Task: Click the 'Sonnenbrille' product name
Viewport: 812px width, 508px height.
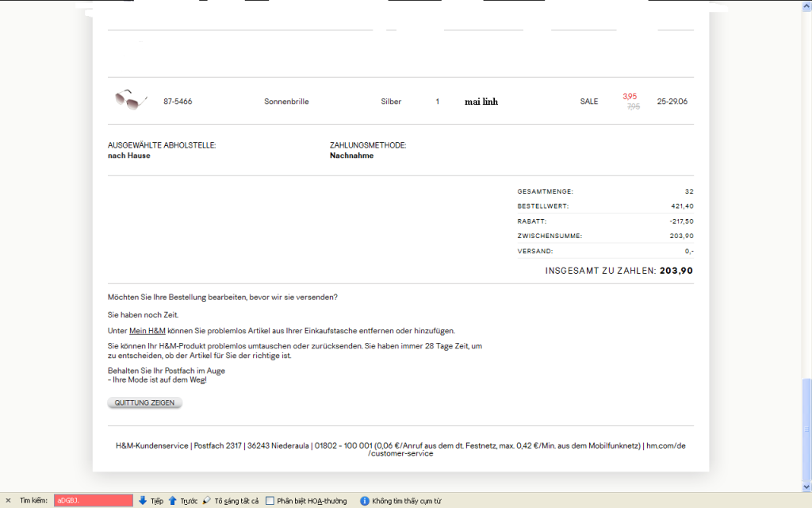Action: [286, 102]
